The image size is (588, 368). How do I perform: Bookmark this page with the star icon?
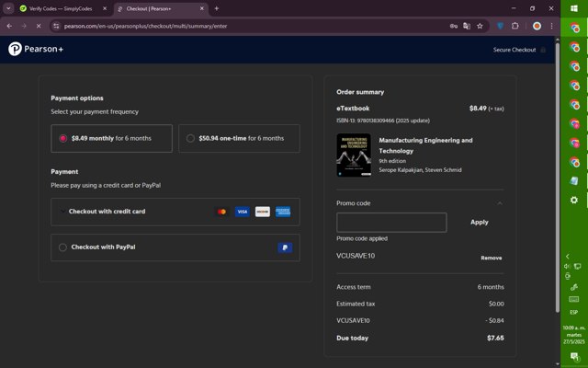pos(480,26)
